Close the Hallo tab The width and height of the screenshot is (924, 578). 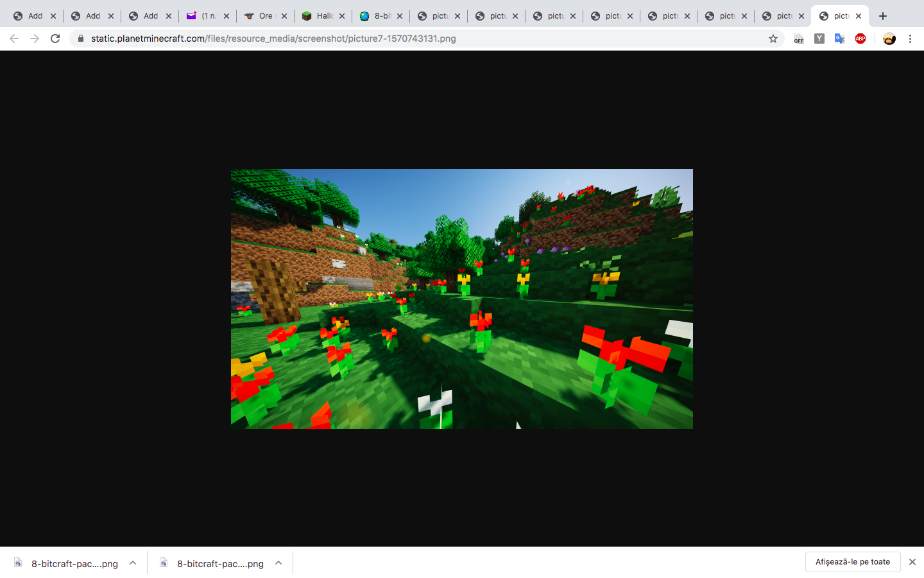[x=342, y=16]
